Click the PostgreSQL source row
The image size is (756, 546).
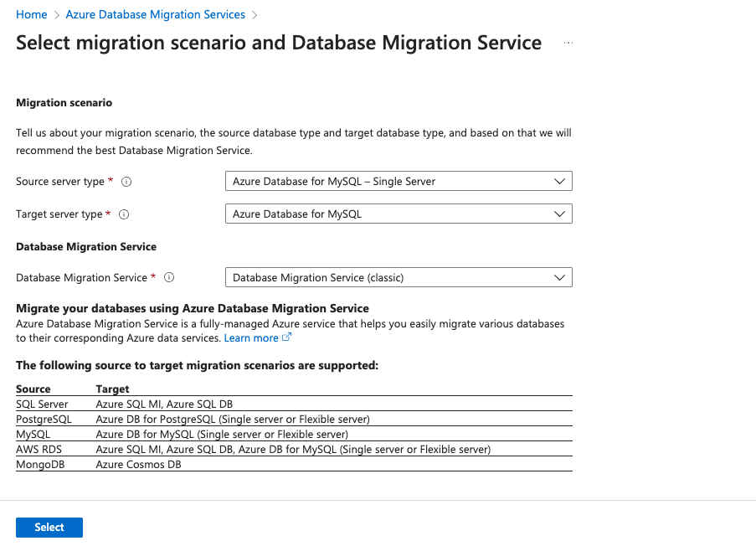pos(44,419)
